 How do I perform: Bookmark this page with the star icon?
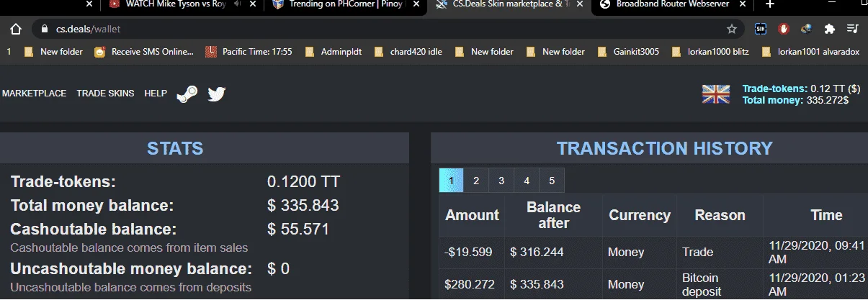pyautogui.click(x=732, y=29)
